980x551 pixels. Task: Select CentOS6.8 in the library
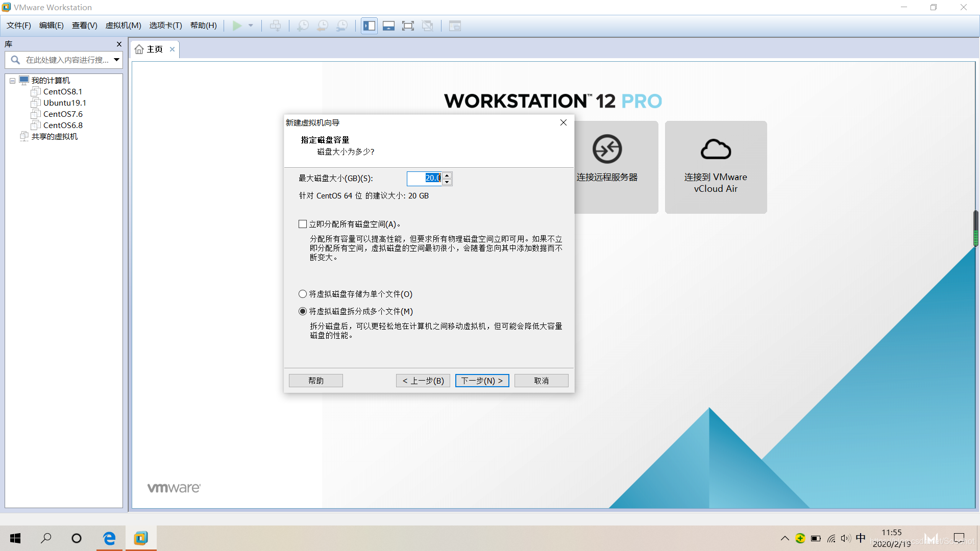(x=63, y=125)
